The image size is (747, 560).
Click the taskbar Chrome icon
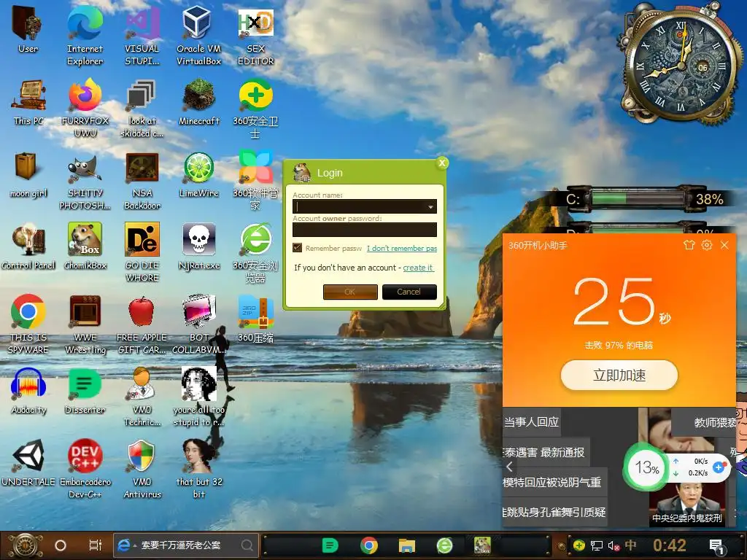368,545
